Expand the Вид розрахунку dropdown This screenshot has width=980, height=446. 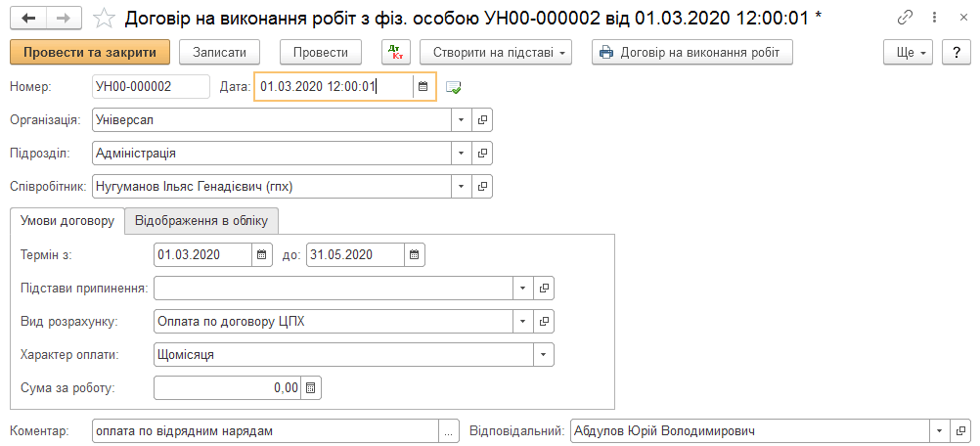pos(523,321)
